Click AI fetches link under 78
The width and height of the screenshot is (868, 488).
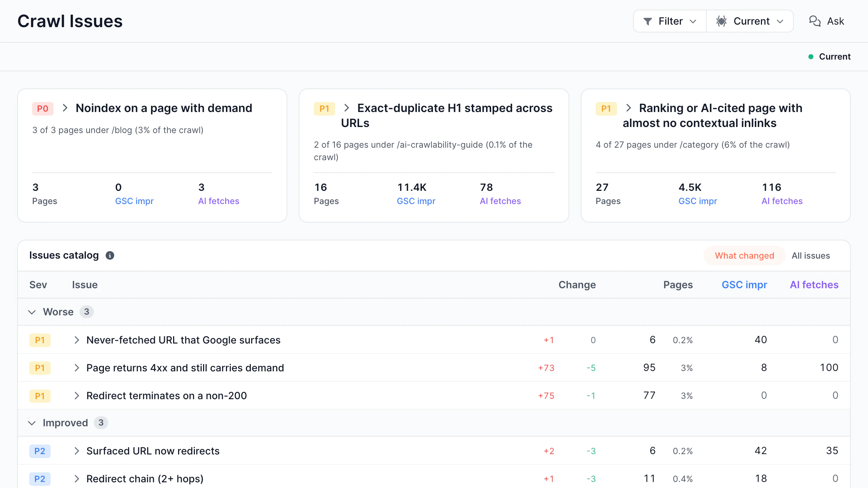click(500, 201)
